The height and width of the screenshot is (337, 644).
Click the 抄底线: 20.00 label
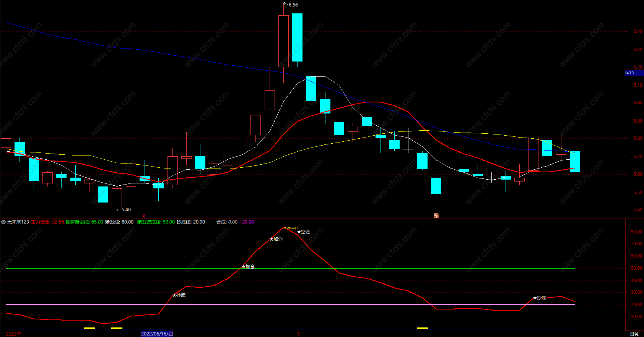[191, 222]
